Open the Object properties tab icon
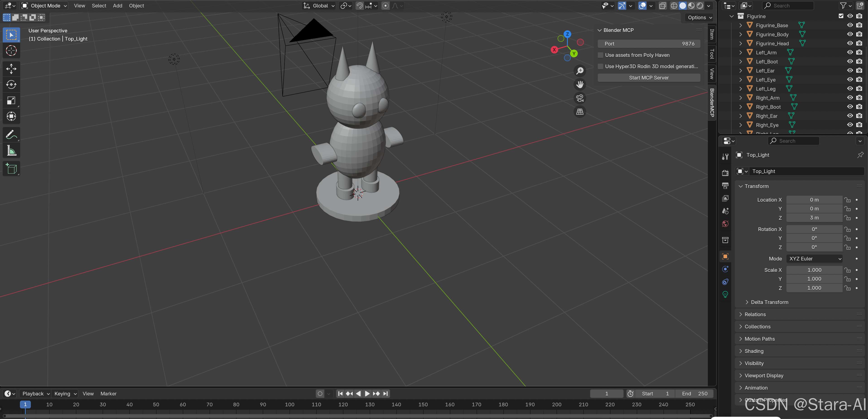The height and width of the screenshot is (419, 868). pyautogui.click(x=726, y=256)
